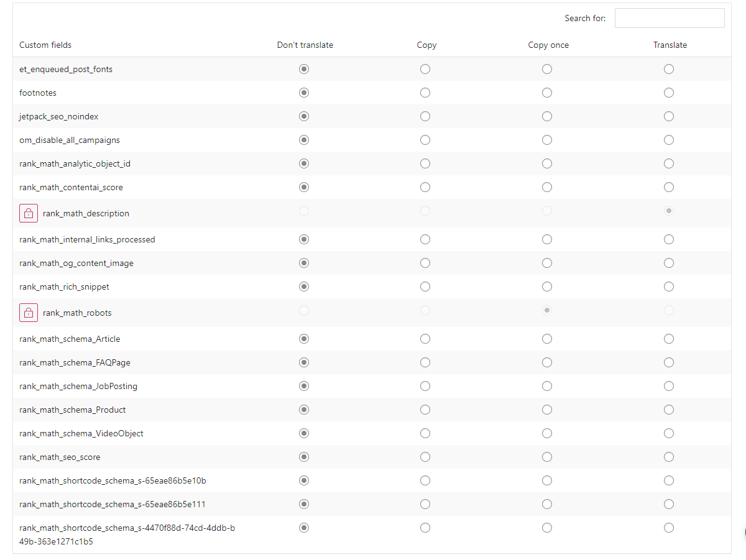Click the rank_math_schema_Product field name
This screenshot has width=746, height=560.
tap(73, 410)
